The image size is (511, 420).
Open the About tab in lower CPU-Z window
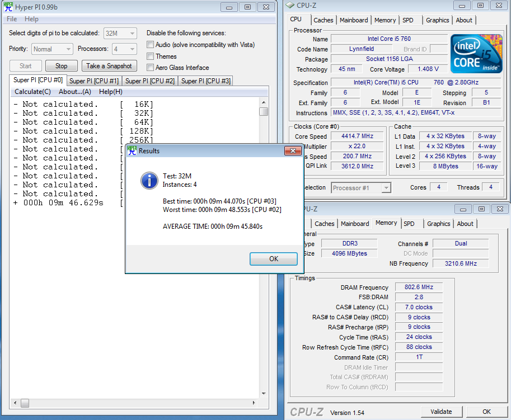(465, 224)
